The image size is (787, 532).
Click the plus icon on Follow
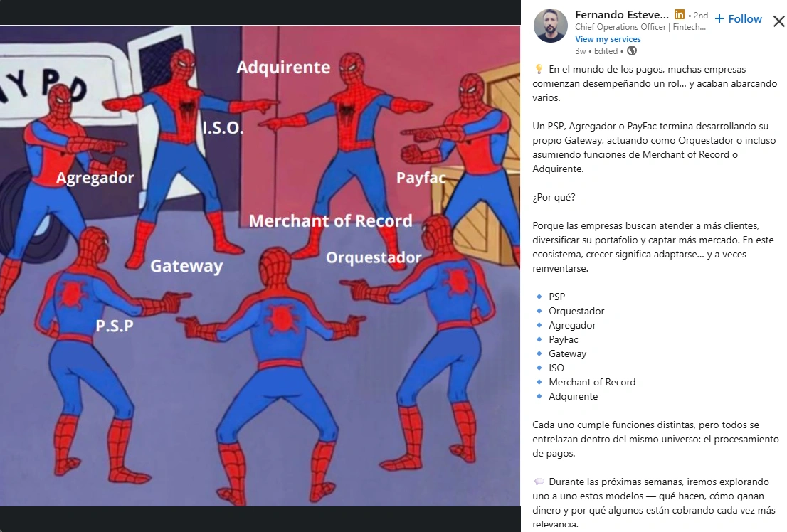719,19
